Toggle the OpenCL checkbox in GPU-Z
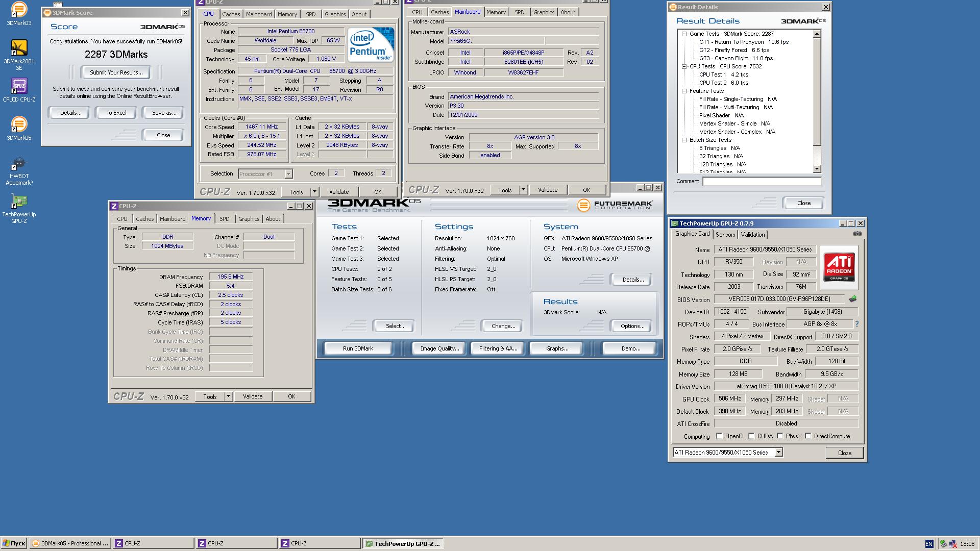Viewport: 980px width, 551px height. (719, 436)
